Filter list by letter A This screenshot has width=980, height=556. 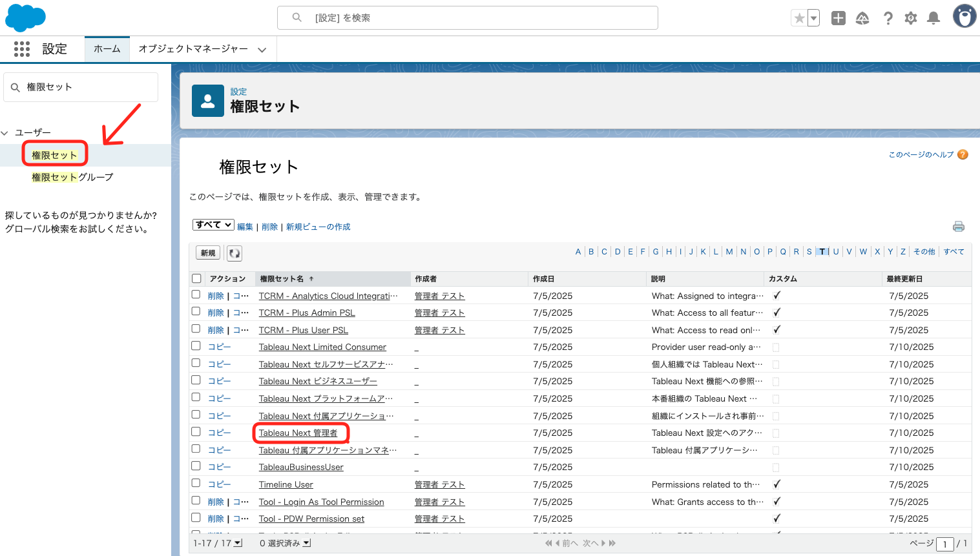(x=578, y=252)
